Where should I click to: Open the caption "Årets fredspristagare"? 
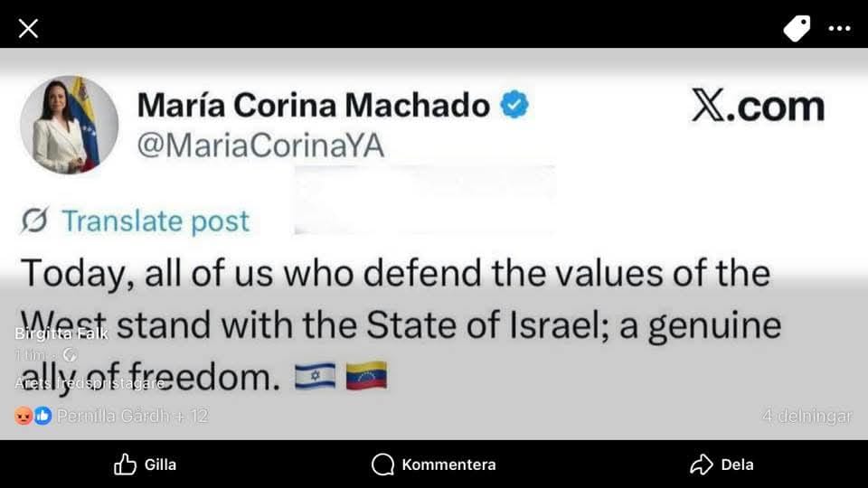(x=90, y=383)
